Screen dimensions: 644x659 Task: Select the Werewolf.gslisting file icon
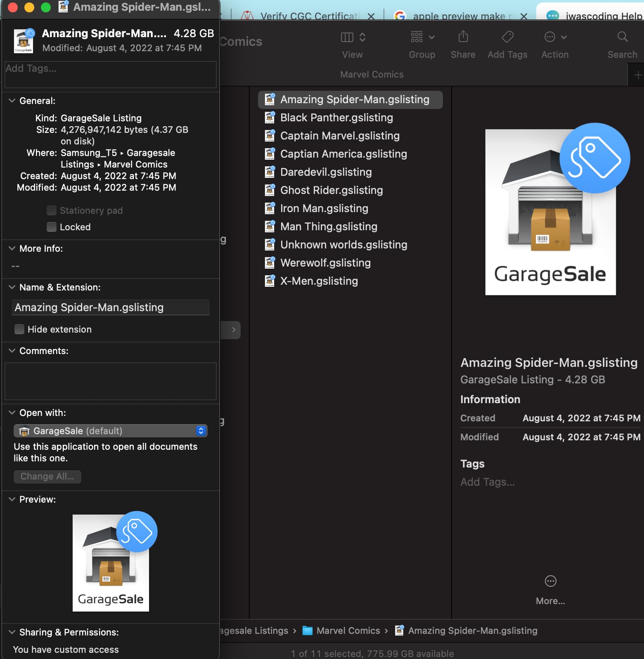(270, 263)
